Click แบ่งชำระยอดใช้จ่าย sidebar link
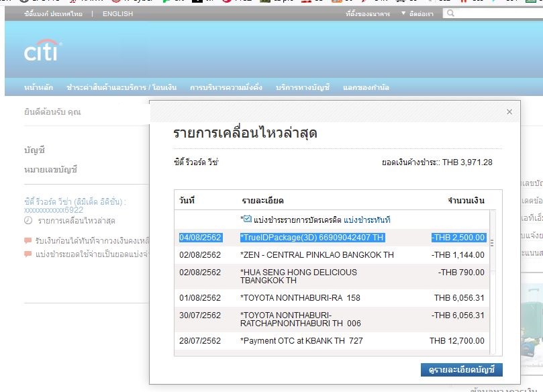This screenshot has width=543, height=392. (92, 254)
